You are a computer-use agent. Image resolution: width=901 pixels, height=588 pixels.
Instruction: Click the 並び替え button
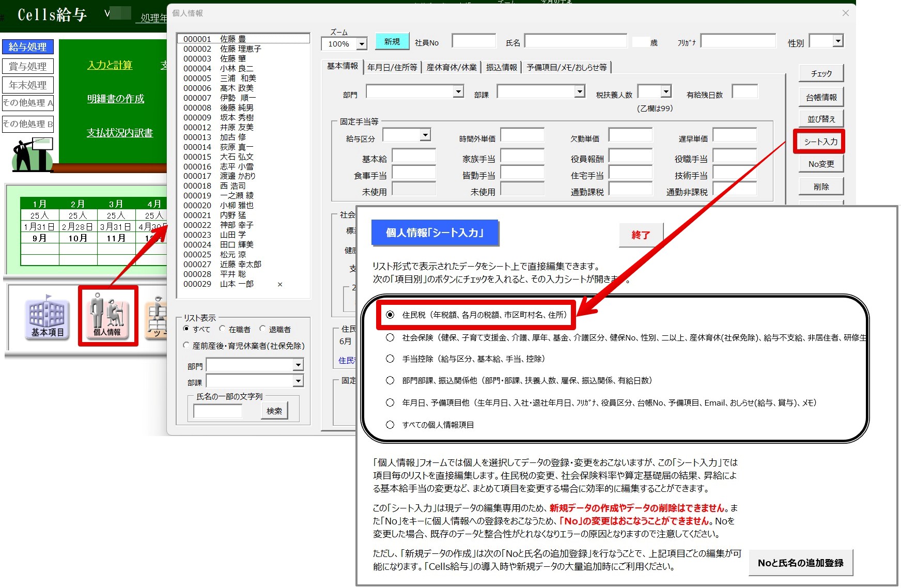coord(821,119)
